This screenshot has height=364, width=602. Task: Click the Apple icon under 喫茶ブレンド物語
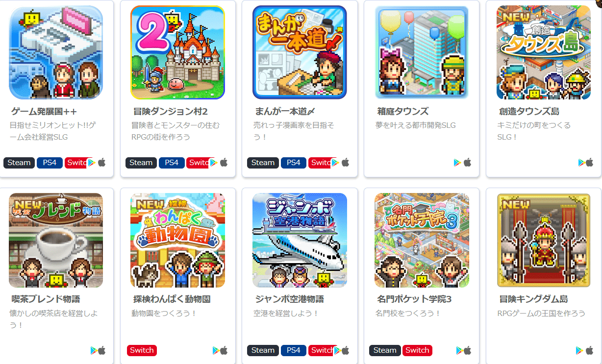[101, 350]
